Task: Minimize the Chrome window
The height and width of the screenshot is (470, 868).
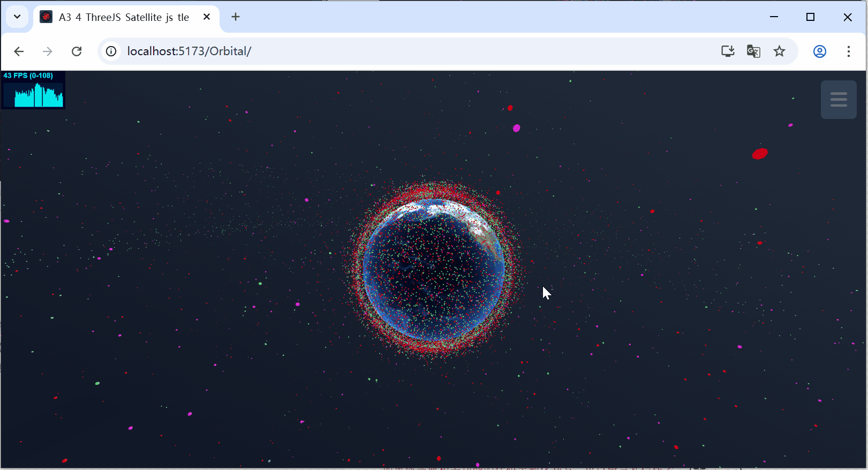Action: [774, 17]
